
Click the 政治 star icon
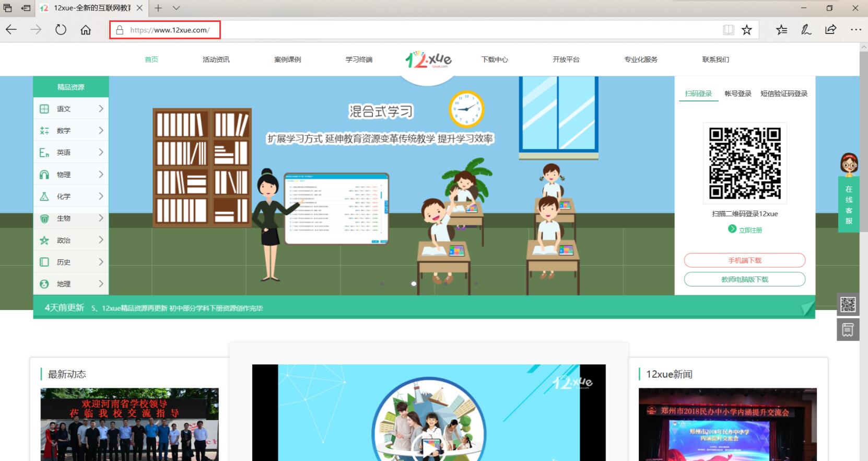click(x=44, y=240)
